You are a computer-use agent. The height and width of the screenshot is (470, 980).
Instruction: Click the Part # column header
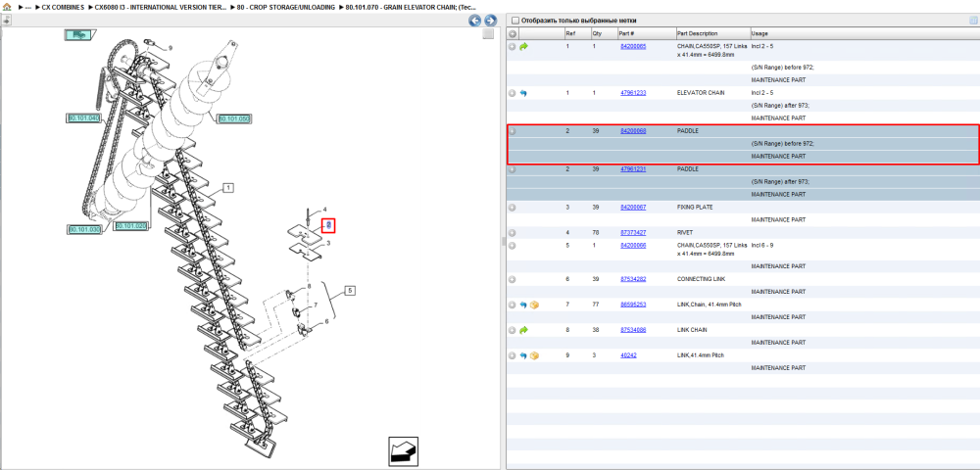(626, 33)
